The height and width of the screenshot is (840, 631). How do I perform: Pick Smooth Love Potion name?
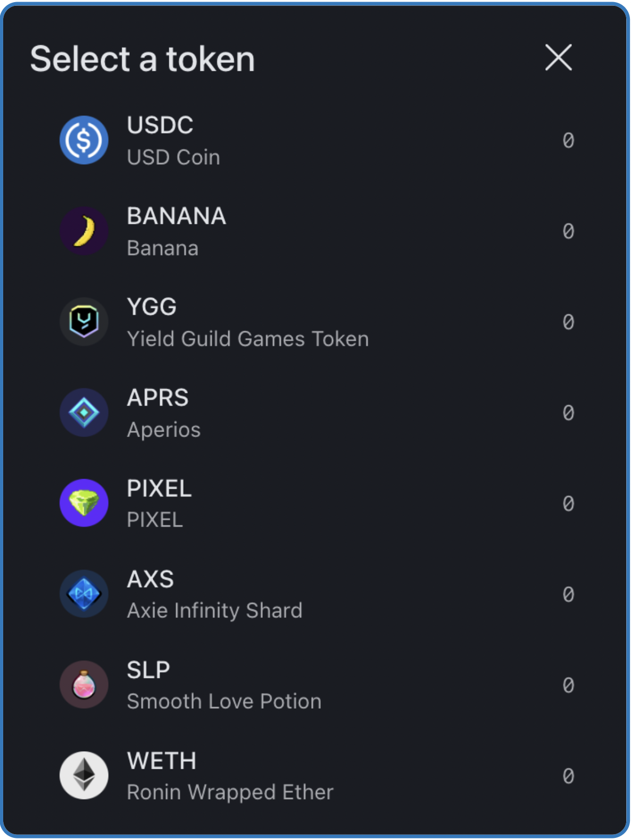pyautogui.click(x=224, y=702)
